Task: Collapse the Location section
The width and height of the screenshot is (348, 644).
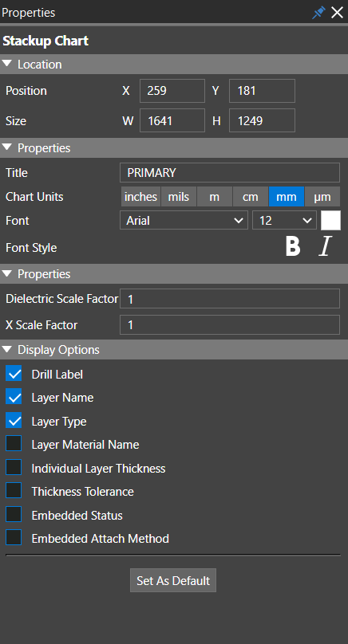Action: [7, 64]
